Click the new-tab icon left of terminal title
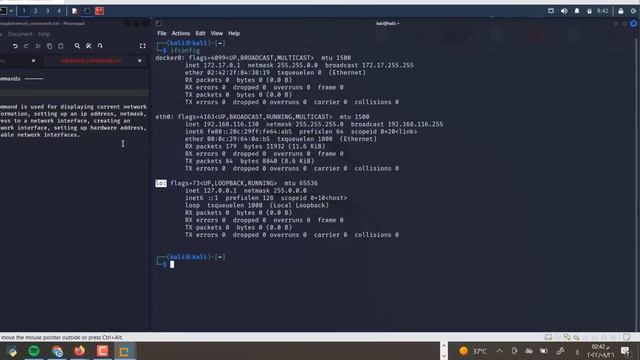The height and width of the screenshot is (360, 640). tap(159, 23)
